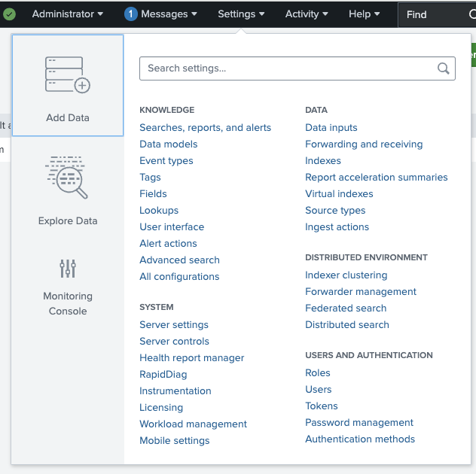The image size is (476, 474).
Task: Click the Monitoring Console sliders icon
Action: pyautogui.click(x=68, y=269)
